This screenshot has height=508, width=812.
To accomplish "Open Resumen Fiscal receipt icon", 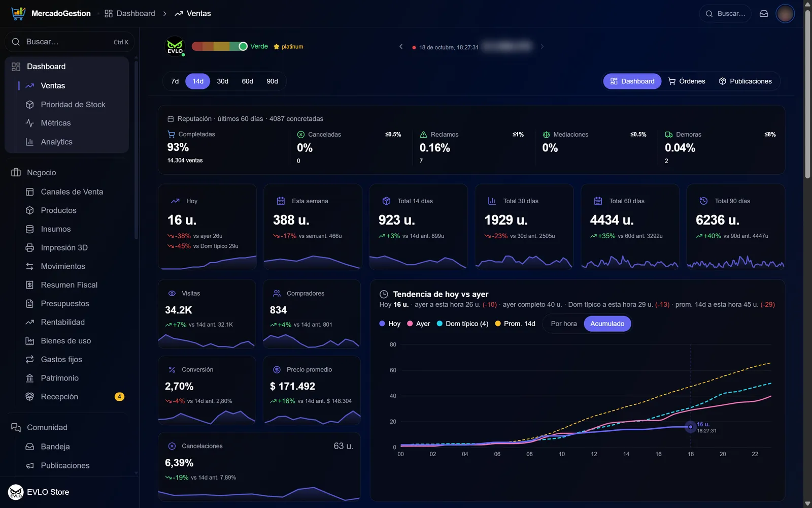I will point(30,285).
